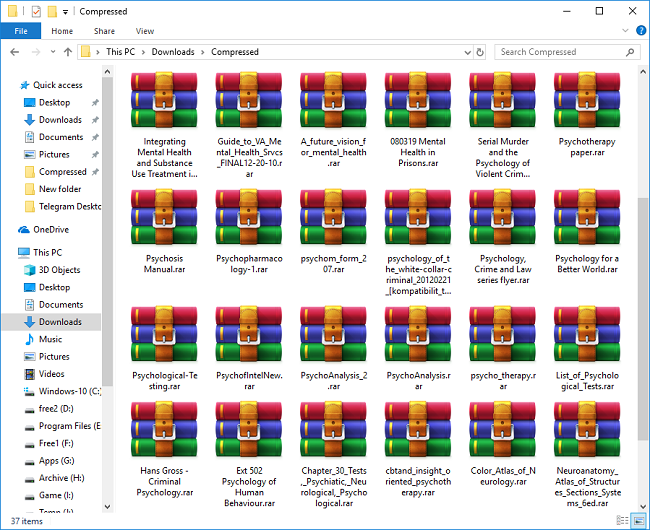Go back to previous folder

15,52
